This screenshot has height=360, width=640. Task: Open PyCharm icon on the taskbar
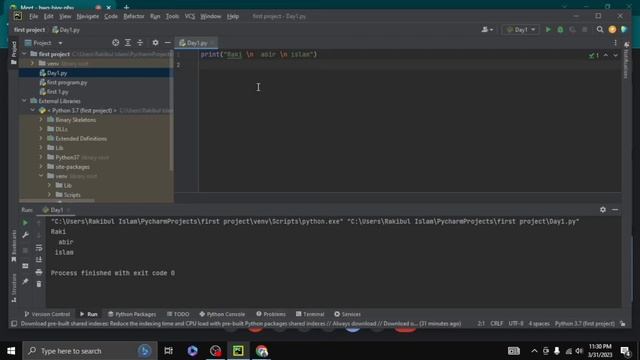[x=238, y=351]
